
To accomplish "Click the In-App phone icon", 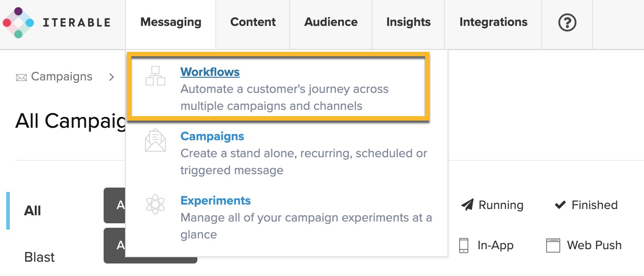I will coord(464,245).
